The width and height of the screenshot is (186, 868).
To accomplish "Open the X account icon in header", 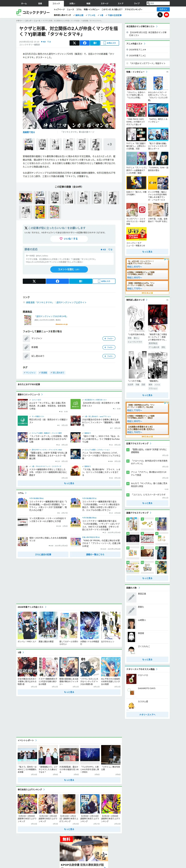I will pyautogui.click(x=160, y=15).
